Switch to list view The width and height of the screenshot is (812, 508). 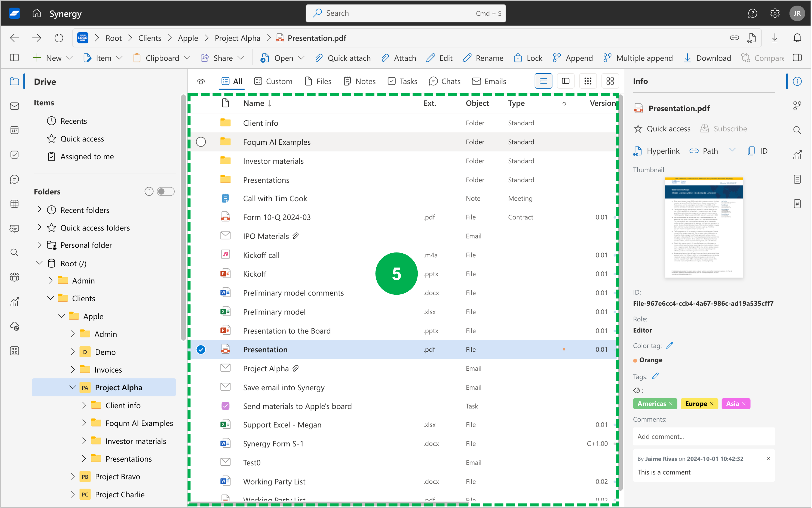point(543,81)
